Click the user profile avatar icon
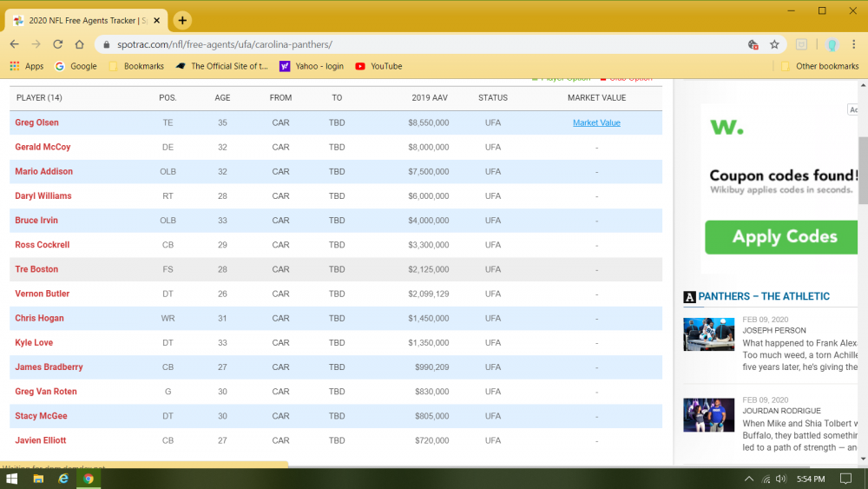868x489 pixels. click(831, 44)
